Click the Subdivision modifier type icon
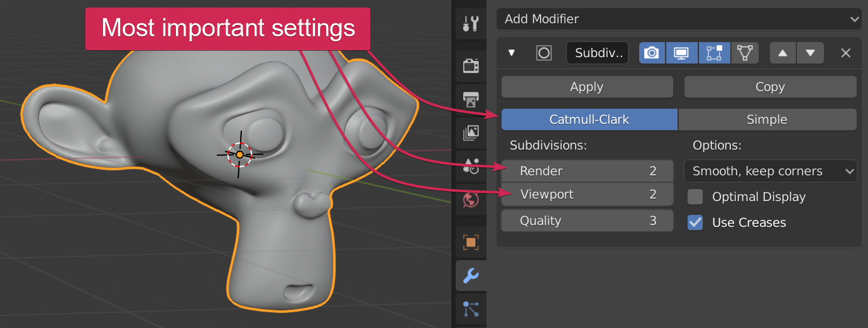This screenshot has height=328, width=868. click(544, 53)
